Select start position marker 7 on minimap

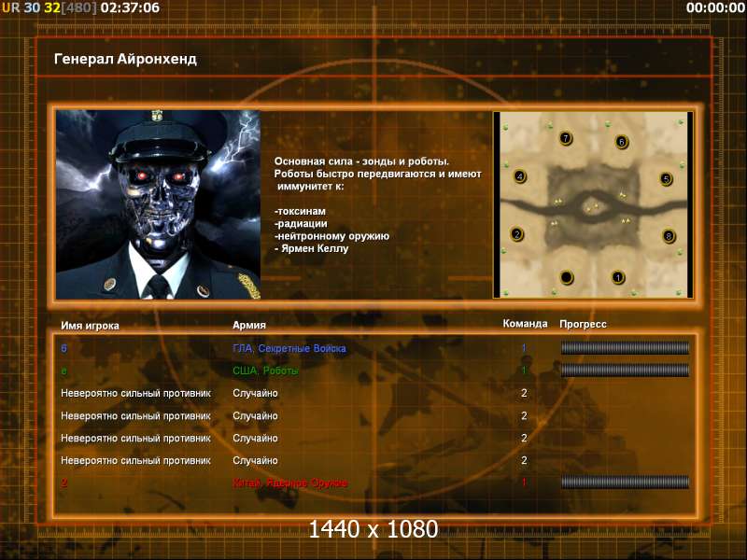click(566, 138)
